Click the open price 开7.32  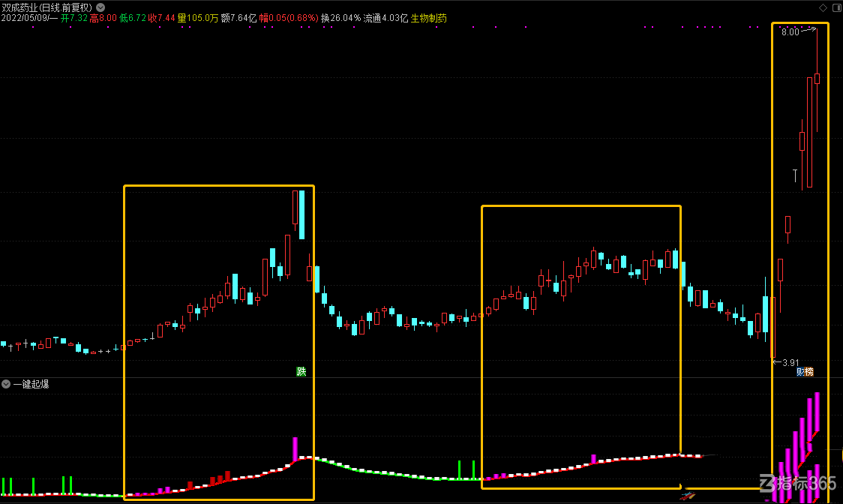click(x=74, y=18)
